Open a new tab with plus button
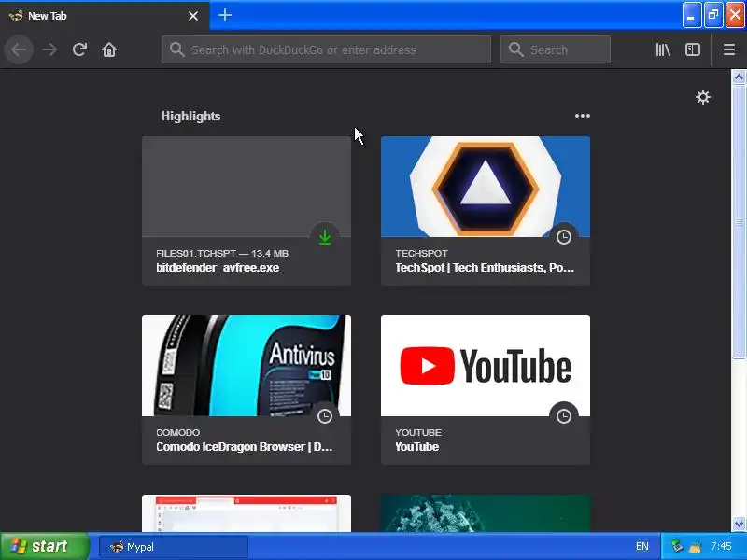The height and width of the screenshot is (560, 747). [x=225, y=15]
